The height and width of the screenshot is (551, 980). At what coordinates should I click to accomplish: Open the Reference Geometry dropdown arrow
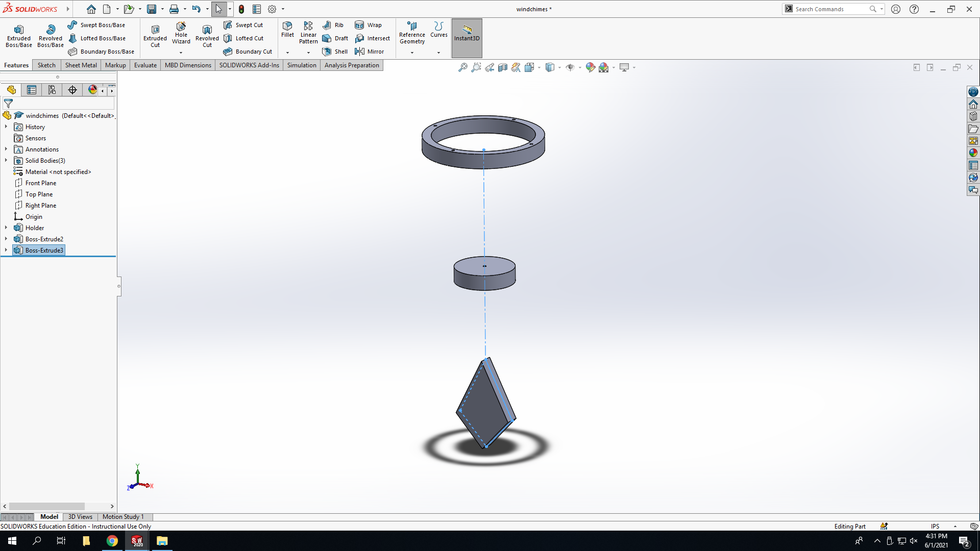click(412, 53)
